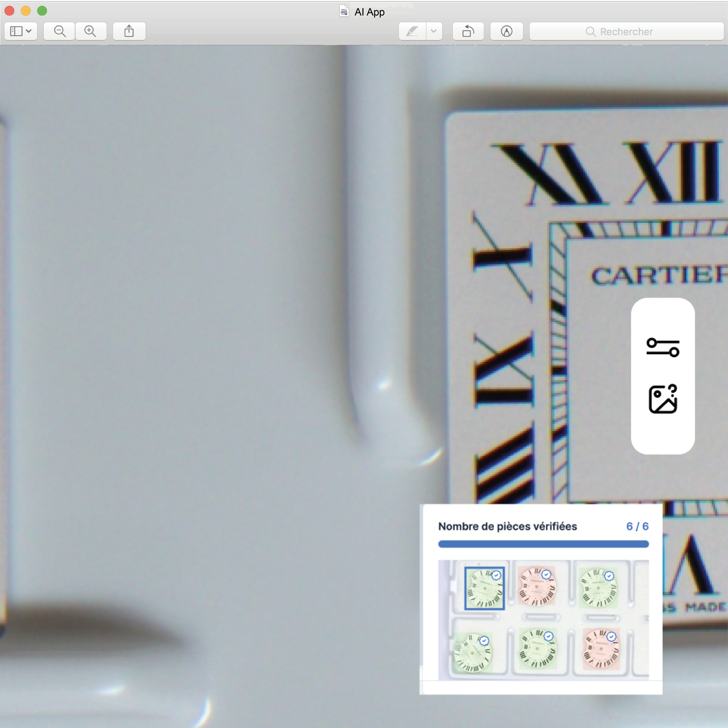Open the sidebar view menu button
The height and width of the screenshot is (728, 728).
click(x=21, y=31)
